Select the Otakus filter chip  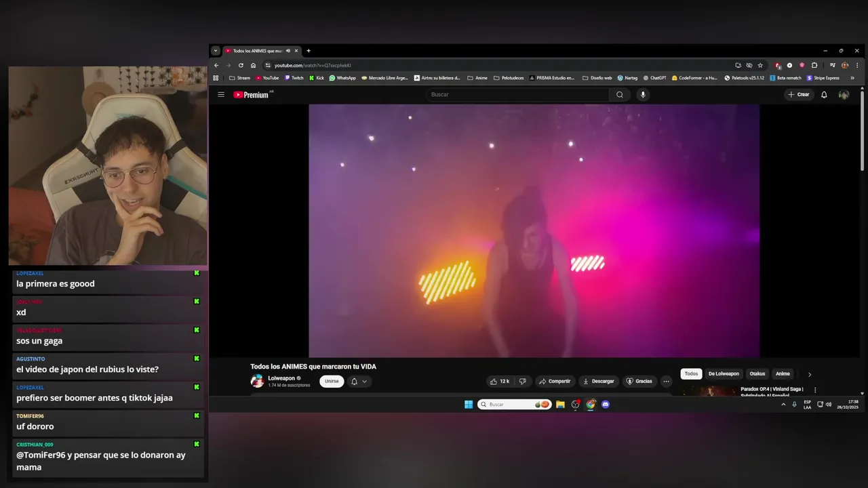coord(757,373)
